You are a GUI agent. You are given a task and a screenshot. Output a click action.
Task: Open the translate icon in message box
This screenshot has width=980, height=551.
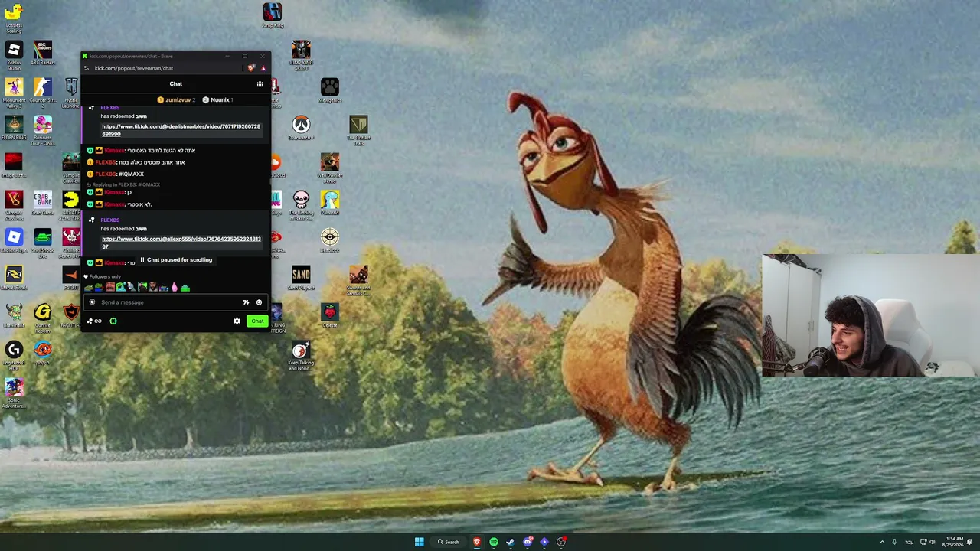tap(246, 302)
